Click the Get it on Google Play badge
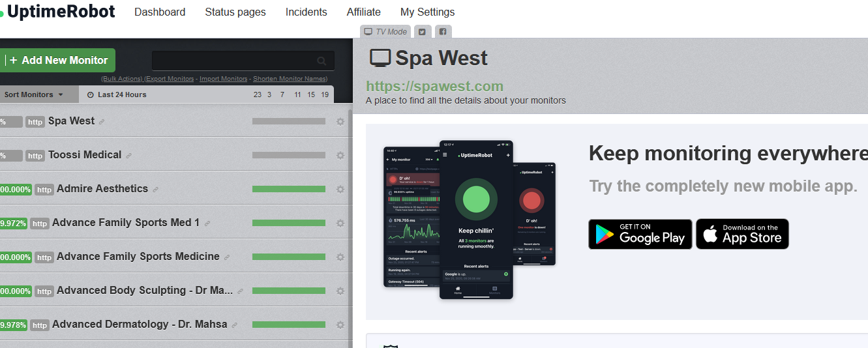Viewport: 868px width, 348px height. click(x=640, y=234)
